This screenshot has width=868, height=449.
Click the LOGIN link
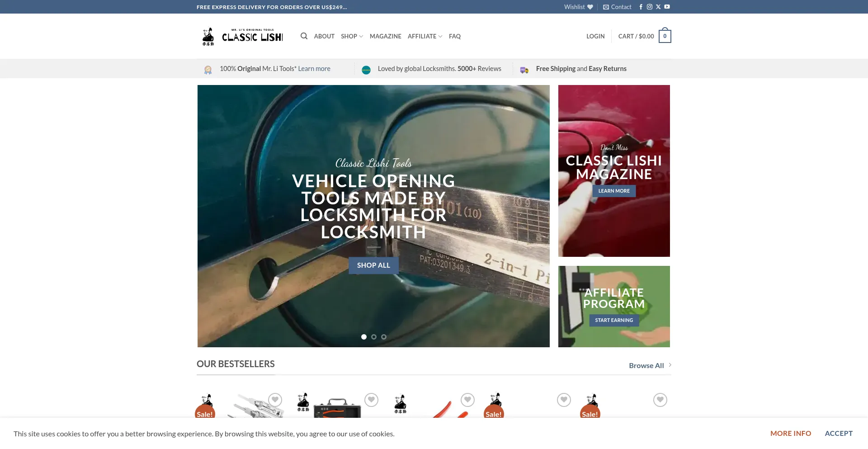click(x=595, y=36)
